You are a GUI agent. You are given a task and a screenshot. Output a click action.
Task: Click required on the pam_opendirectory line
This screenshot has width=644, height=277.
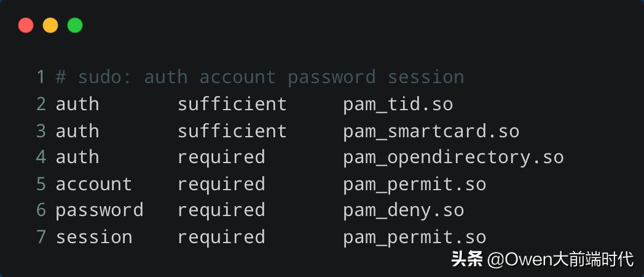[x=221, y=158]
